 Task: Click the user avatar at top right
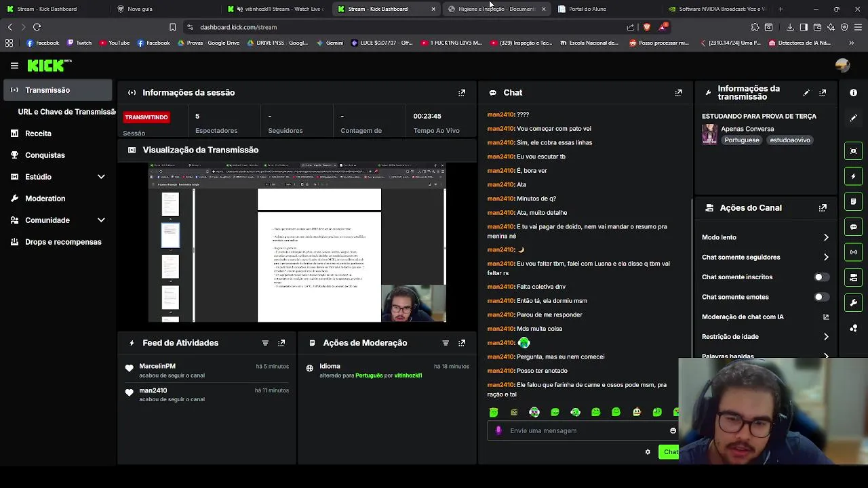tap(842, 66)
